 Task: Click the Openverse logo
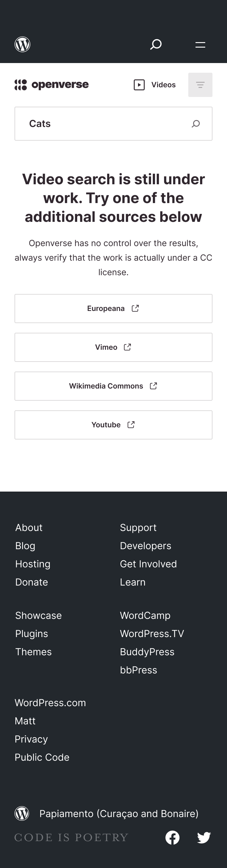[x=51, y=85]
